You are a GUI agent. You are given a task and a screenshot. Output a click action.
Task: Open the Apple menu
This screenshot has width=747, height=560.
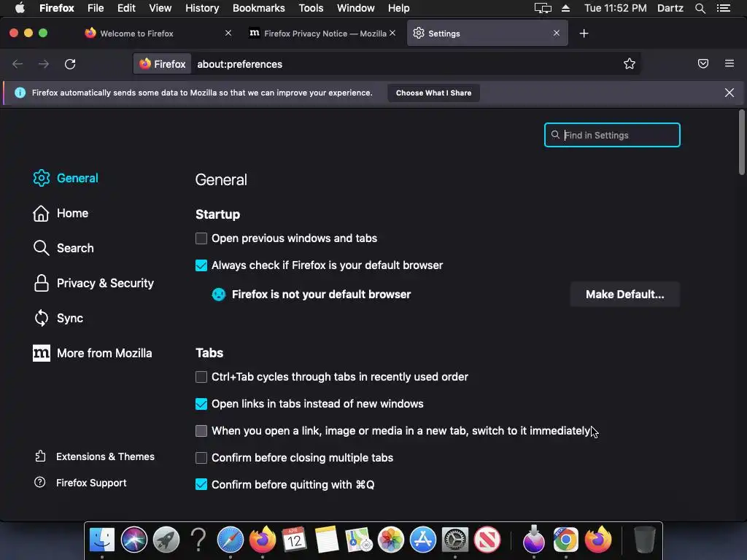tap(20, 8)
